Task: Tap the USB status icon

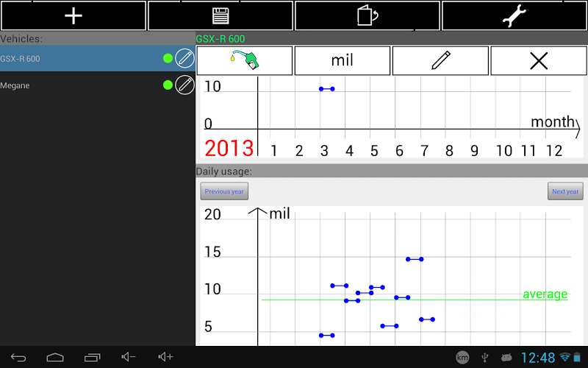Action: [x=484, y=358]
